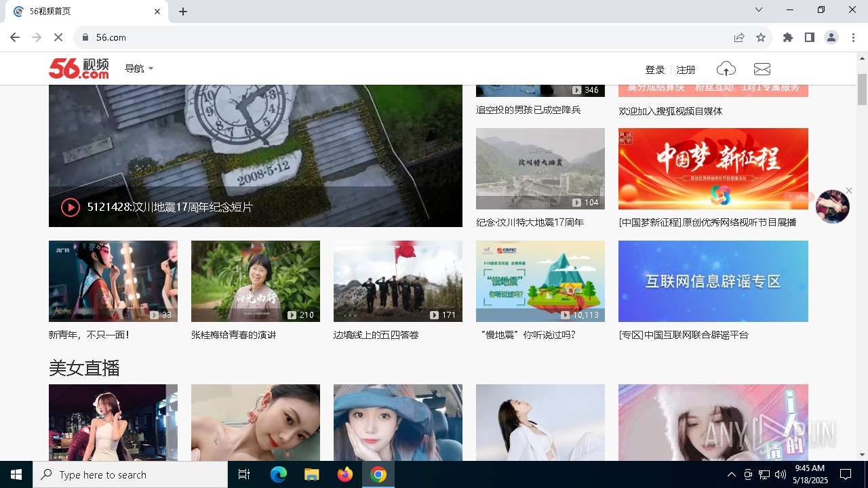868x488 pixels.
Task: Open [中国梦新征程]原创优秀网络视听节目展播 link
Action: click(x=707, y=222)
